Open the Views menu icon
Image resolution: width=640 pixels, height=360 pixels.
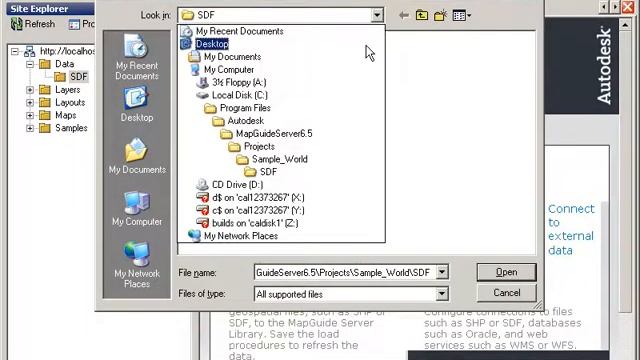(462, 16)
